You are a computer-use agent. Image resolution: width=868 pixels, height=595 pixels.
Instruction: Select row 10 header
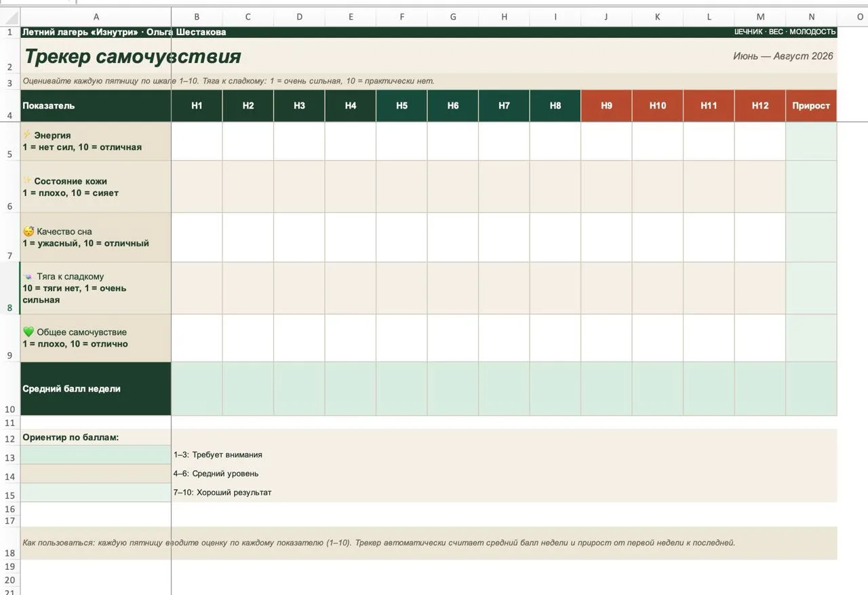point(9,389)
